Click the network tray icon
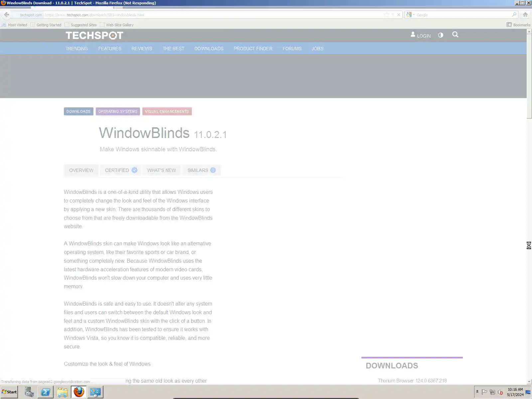532x399 pixels. point(492,392)
